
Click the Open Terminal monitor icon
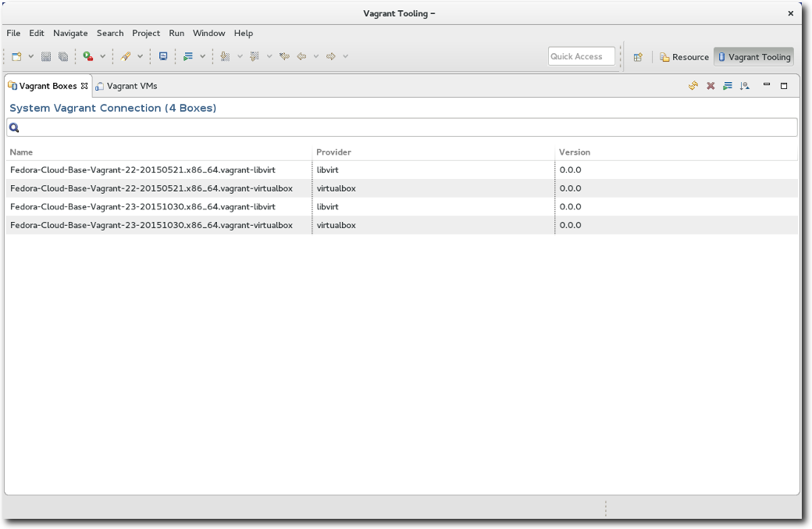163,56
